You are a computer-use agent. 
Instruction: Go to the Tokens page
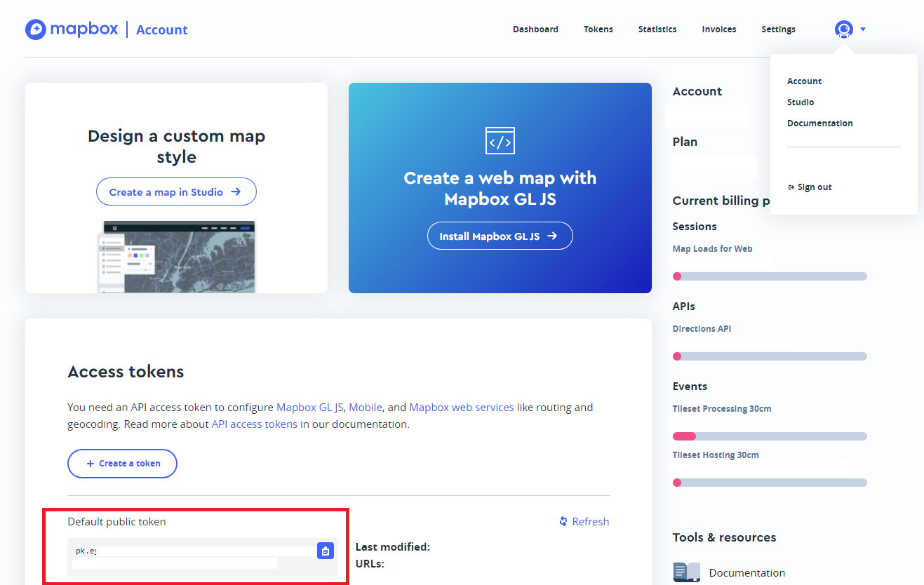click(598, 29)
